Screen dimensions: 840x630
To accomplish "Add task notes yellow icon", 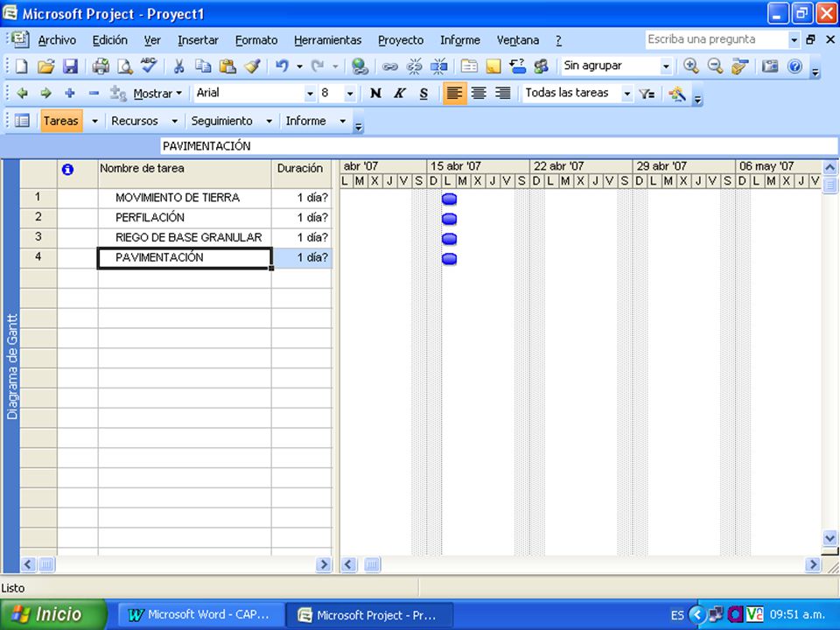I will click(493, 66).
